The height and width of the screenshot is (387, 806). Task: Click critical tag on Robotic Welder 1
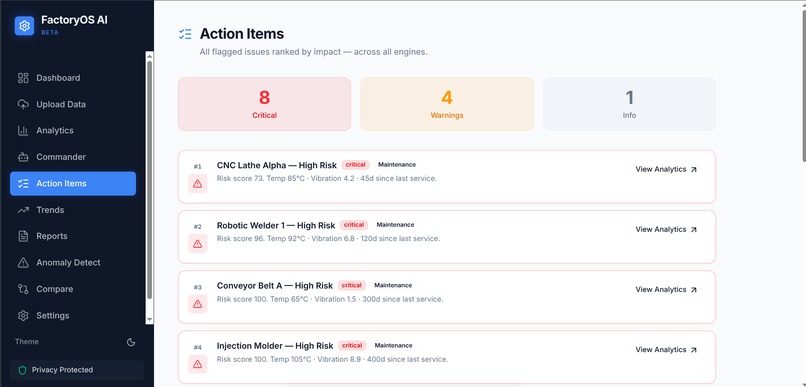pyautogui.click(x=354, y=225)
